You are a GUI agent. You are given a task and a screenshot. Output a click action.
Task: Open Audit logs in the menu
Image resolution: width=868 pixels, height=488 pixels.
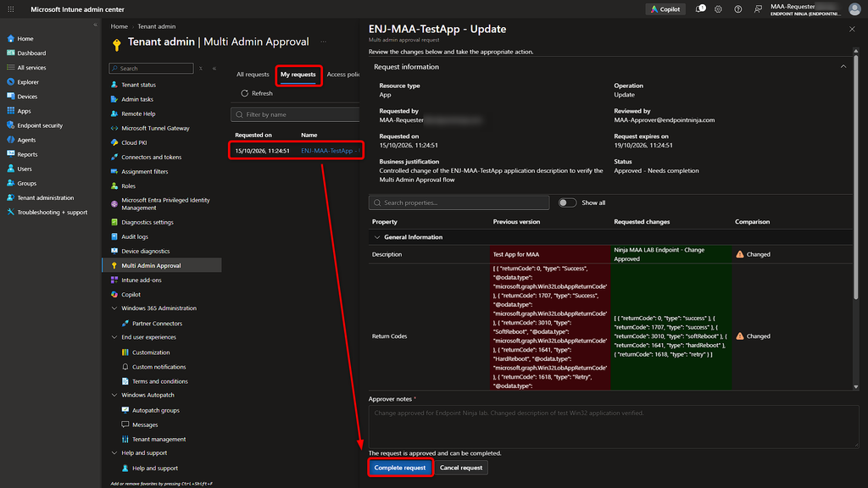click(x=135, y=236)
